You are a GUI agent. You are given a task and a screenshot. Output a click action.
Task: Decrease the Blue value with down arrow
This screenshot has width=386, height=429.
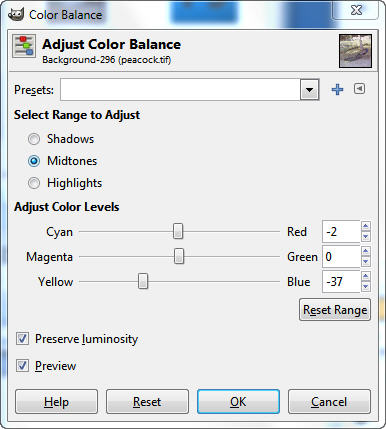[x=366, y=287]
